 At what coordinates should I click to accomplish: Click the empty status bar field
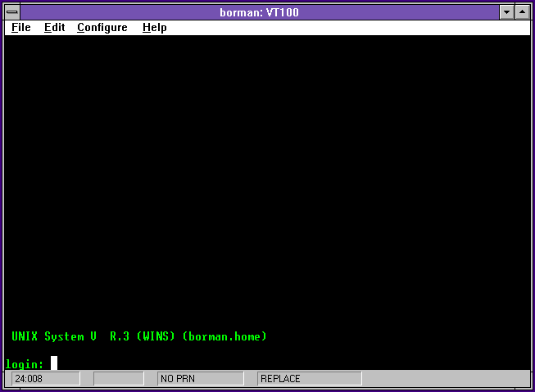click(119, 378)
